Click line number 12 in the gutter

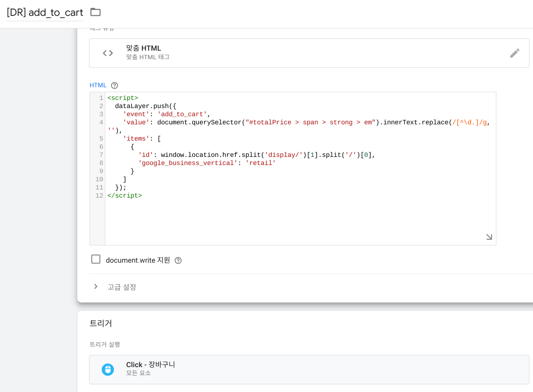(99, 195)
